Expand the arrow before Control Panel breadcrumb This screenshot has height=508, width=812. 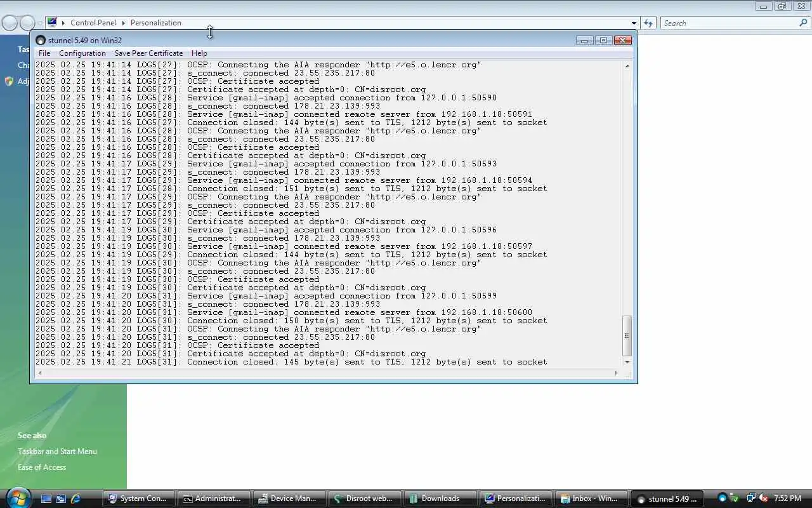(x=63, y=23)
